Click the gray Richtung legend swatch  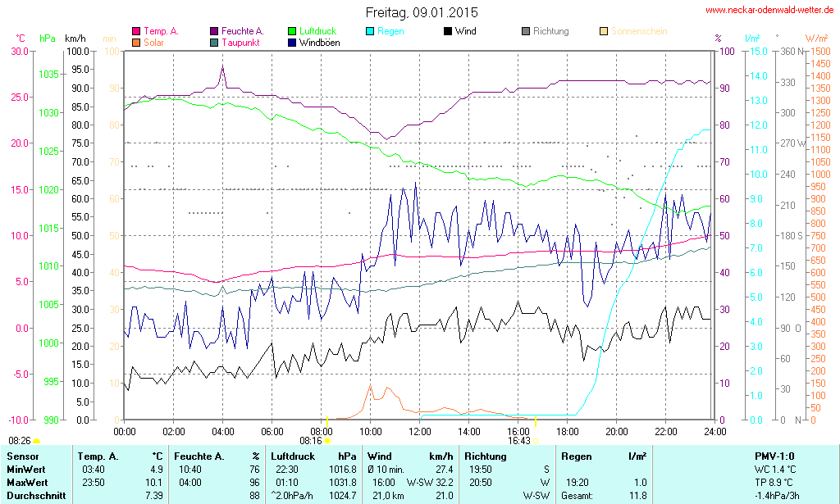526,31
